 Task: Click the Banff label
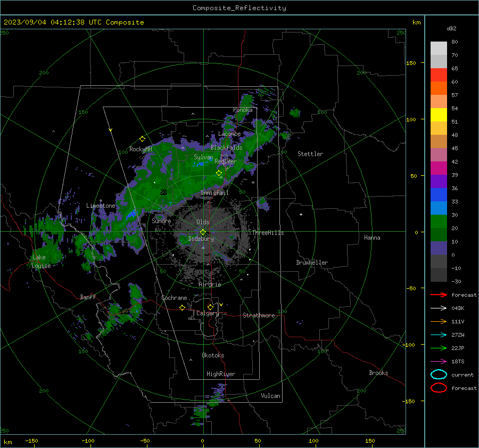coord(88,297)
